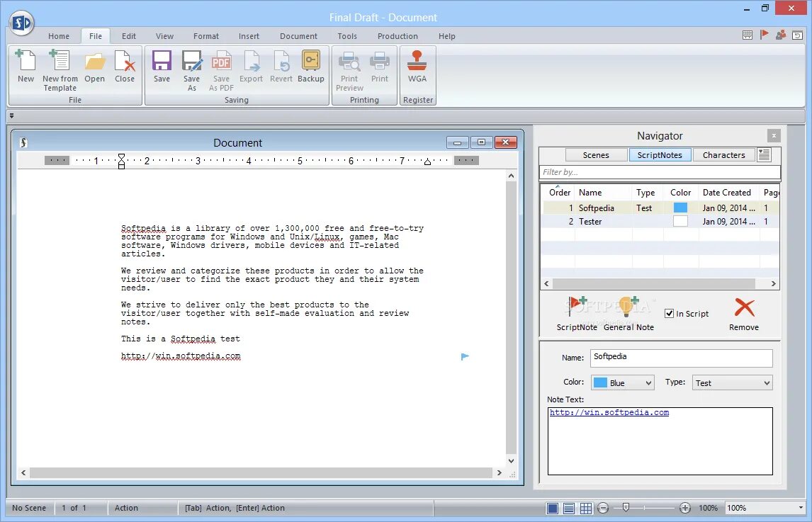Adjust the zoom slider handle in status bar

click(x=626, y=508)
